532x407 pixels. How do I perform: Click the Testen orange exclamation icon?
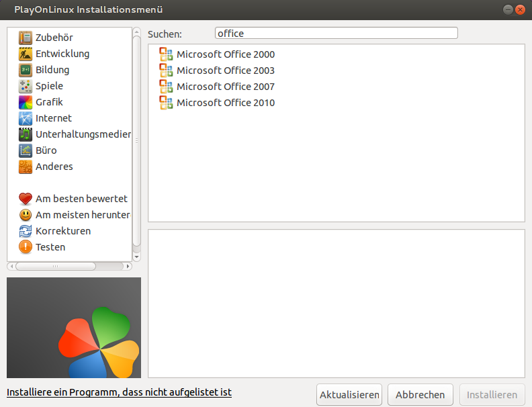click(x=26, y=247)
